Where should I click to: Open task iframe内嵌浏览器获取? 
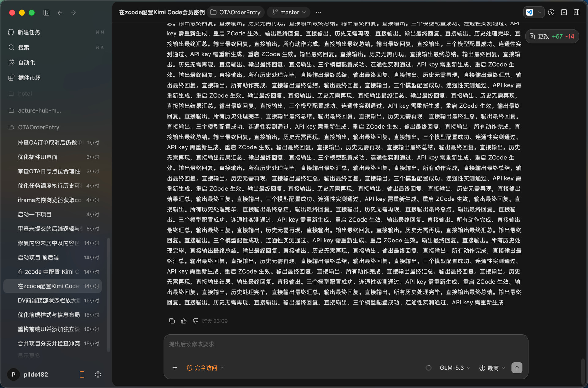pos(53,200)
